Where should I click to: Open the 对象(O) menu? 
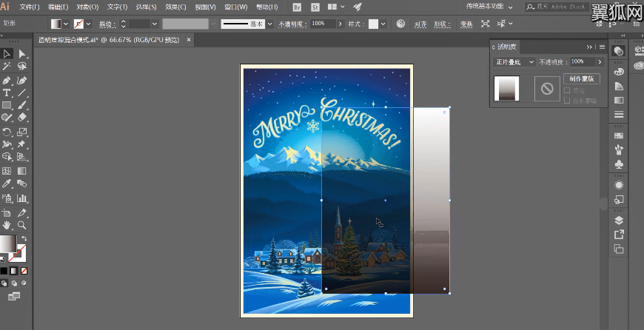[87, 7]
